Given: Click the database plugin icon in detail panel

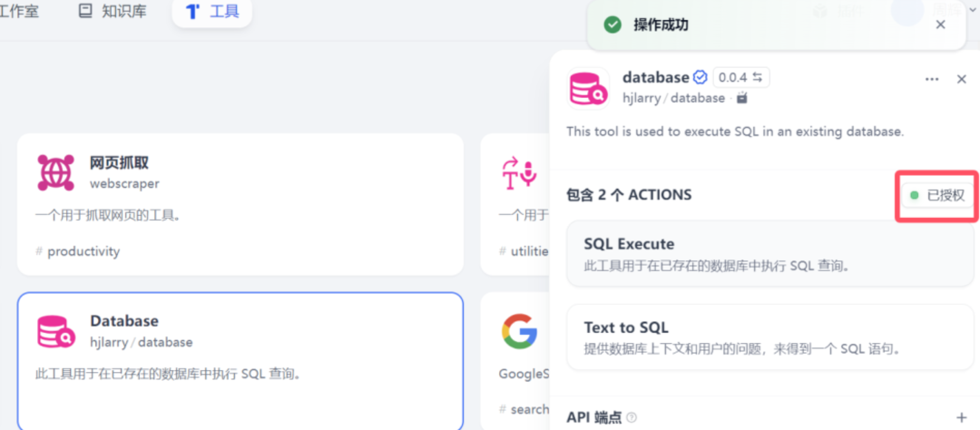Looking at the screenshot, I should 588,87.
